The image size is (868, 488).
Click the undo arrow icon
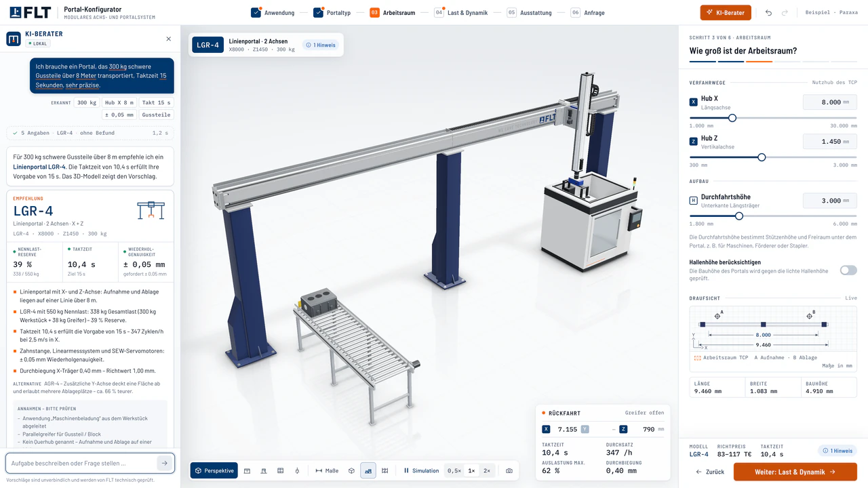click(x=768, y=12)
